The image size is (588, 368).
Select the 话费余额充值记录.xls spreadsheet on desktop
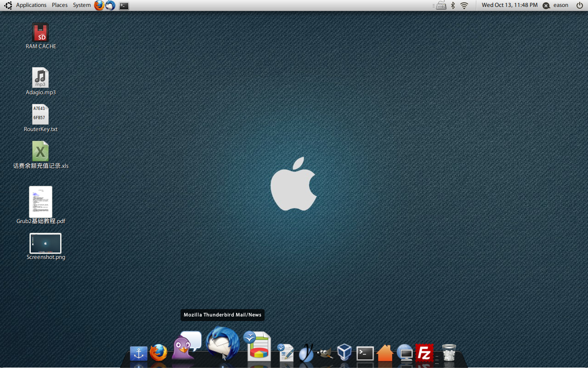click(41, 155)
